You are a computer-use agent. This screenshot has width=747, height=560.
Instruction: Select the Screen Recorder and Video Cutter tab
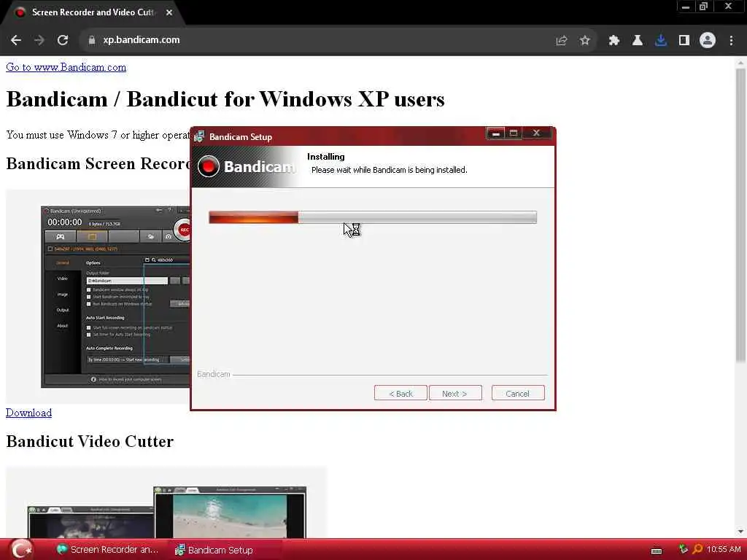pyautogui.click(x=93, y=12)
